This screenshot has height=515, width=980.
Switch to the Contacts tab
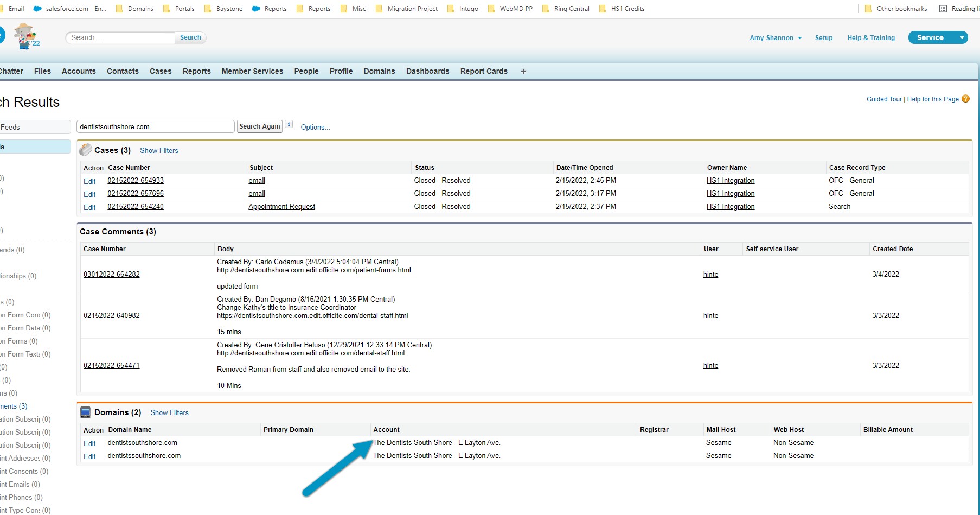[123, 71]
